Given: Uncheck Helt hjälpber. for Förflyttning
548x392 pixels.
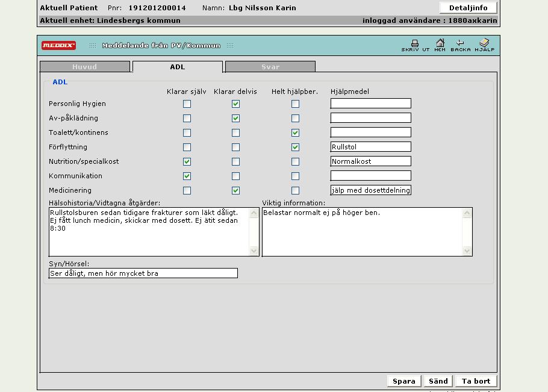Looking at the screenshot, I should click(295, 147).
